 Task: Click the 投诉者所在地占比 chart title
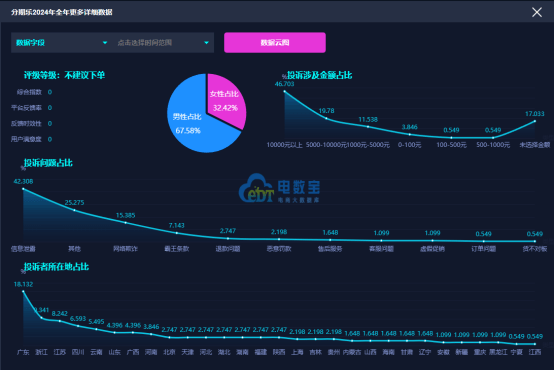(x=56, y=267)
